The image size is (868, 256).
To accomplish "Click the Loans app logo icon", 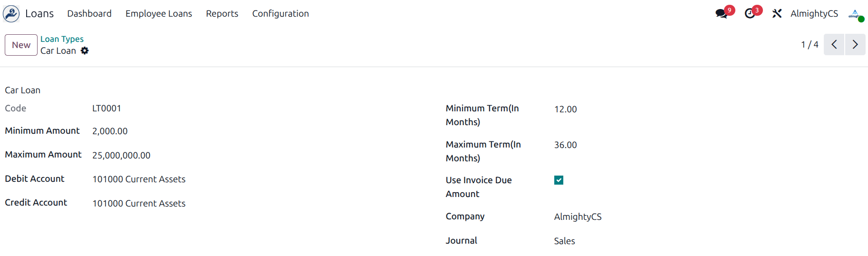I will (11, 14).
